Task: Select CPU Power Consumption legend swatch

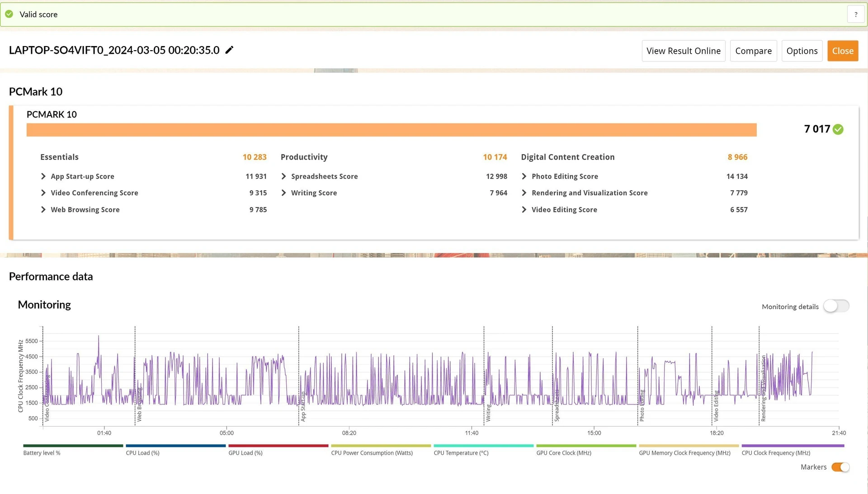Action: (381, 446)
